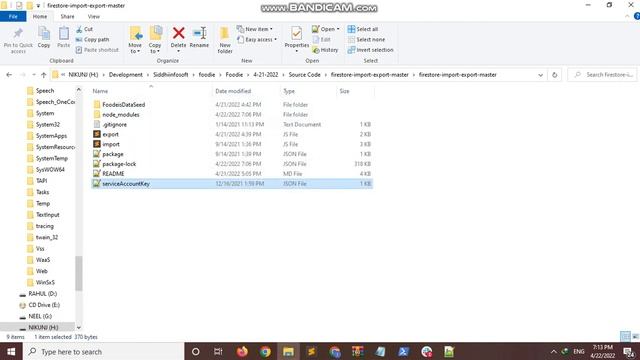Copy path of selected file
This screenshot has width=640, height=360.
[x=93, y=40]
